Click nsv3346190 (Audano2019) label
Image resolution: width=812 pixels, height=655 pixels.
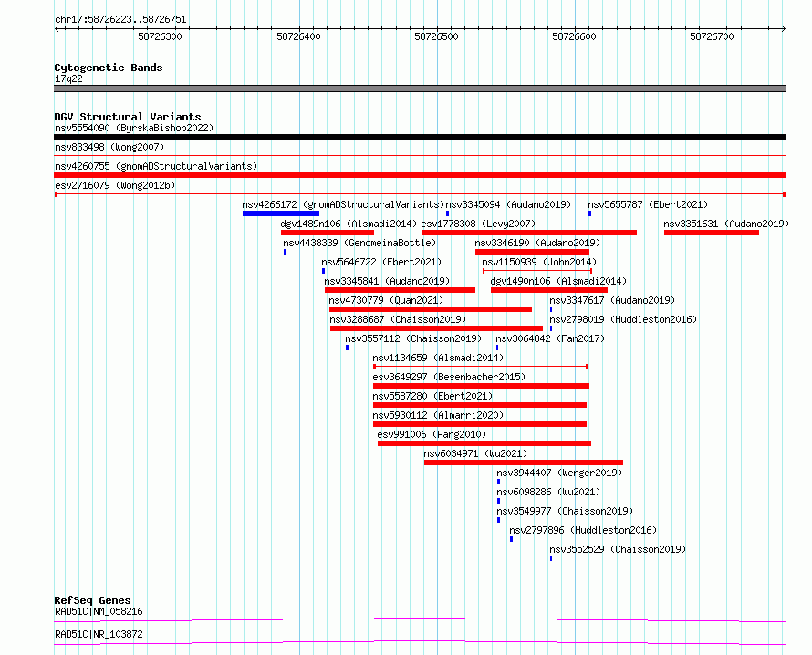[537, 243]
